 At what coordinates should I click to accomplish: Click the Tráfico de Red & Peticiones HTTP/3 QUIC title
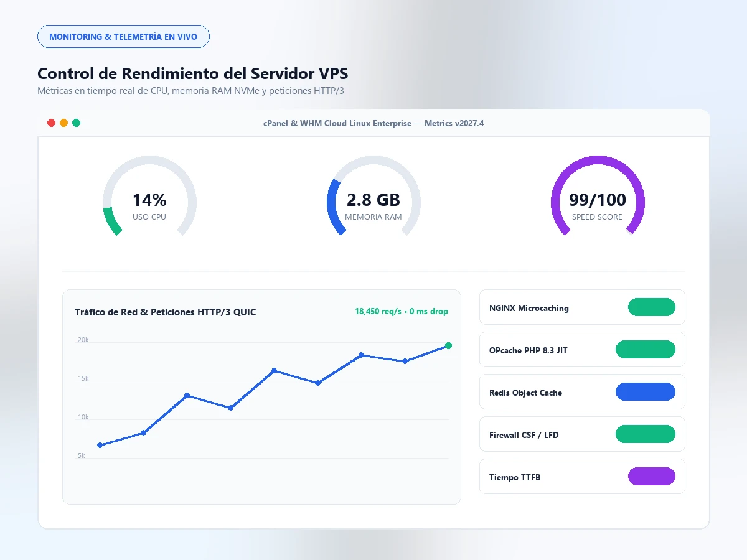pyautogui.click(x=165, y=312)
